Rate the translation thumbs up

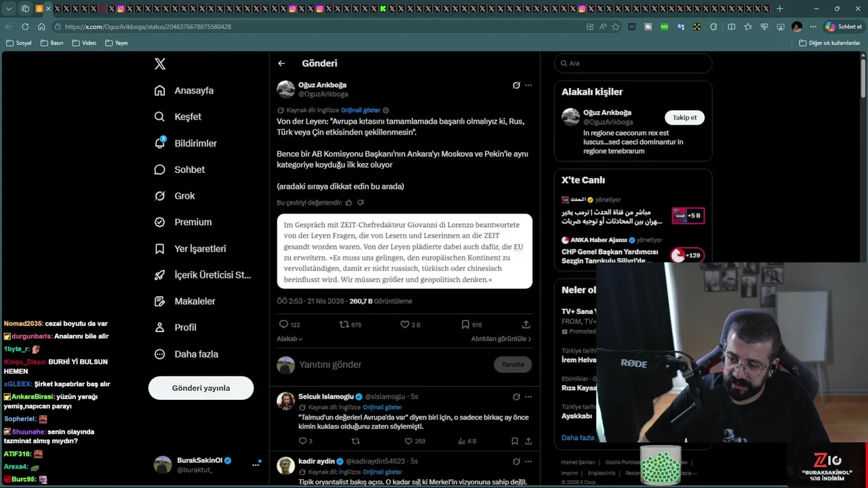click(349, 203)
